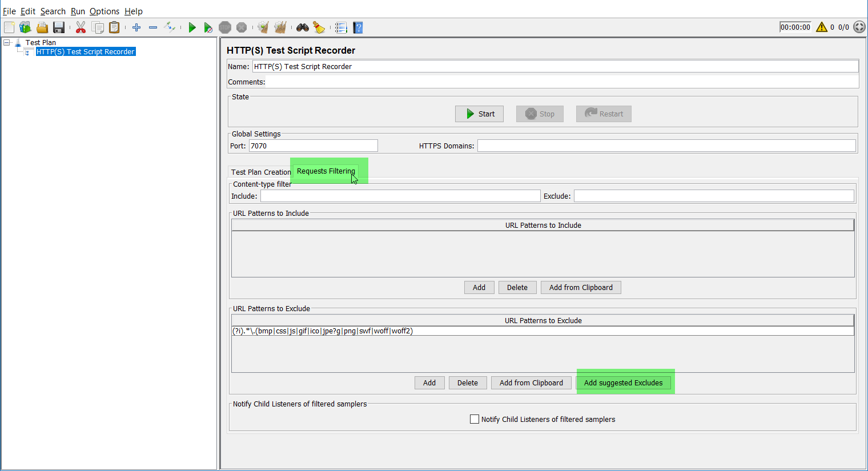Click Start no pauses icon

tap(208, 27)
